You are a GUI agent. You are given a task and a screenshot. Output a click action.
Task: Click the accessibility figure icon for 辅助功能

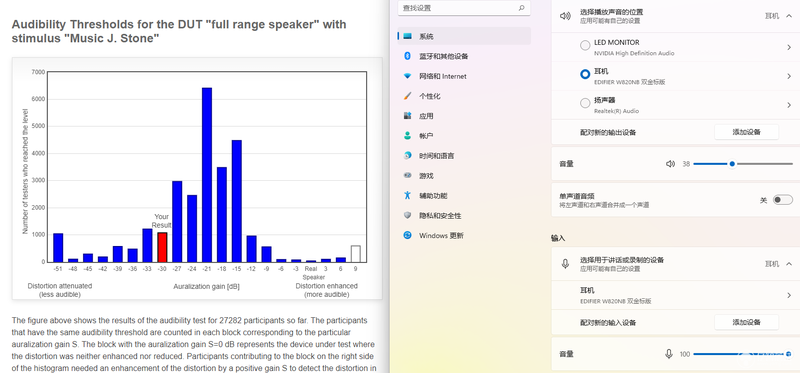coord(407,195)
